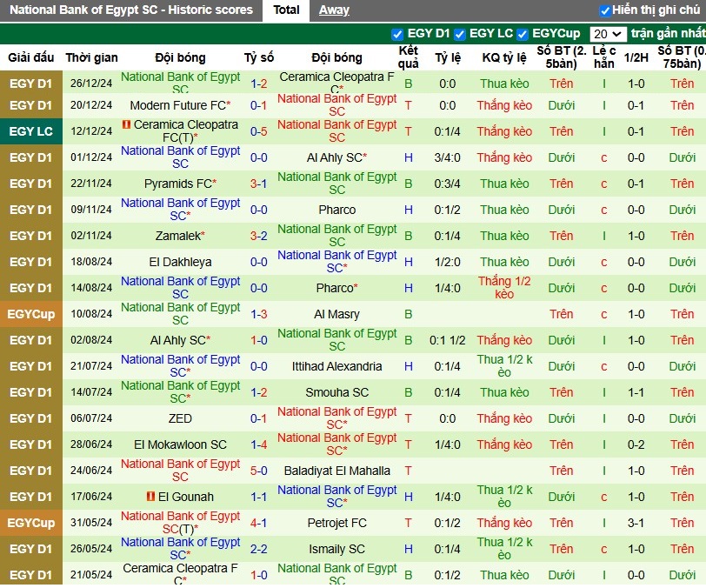Open National Bank of Egypt SC in ZED row
This screenshot has width=706, height=588.
(x=336, y=418)
